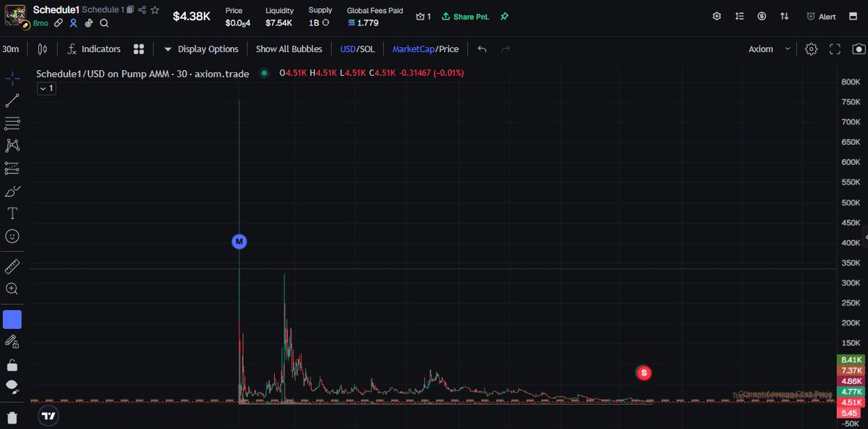Open the hexagon settings icon in header

click(x=717, y=16)
